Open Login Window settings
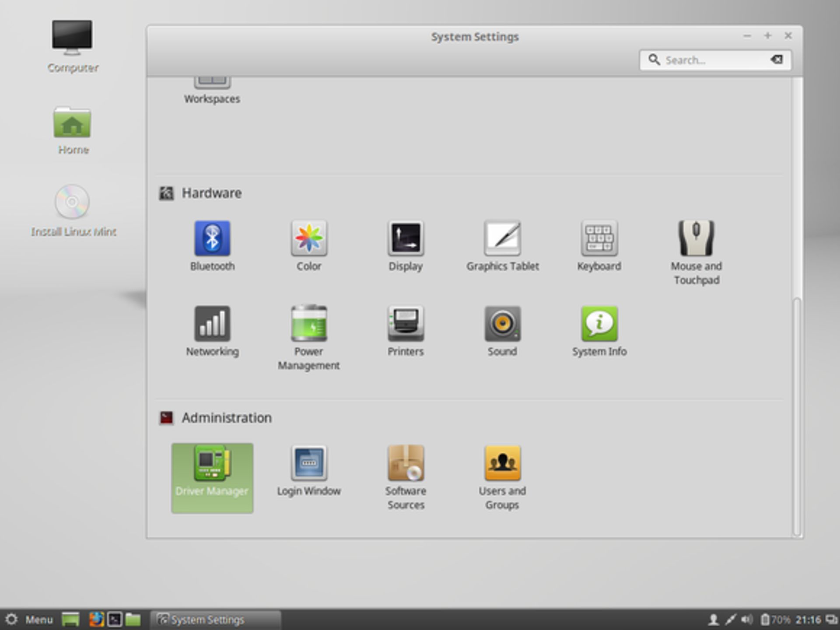Screen dimensions: 840x630 click(x=309, y=471)
